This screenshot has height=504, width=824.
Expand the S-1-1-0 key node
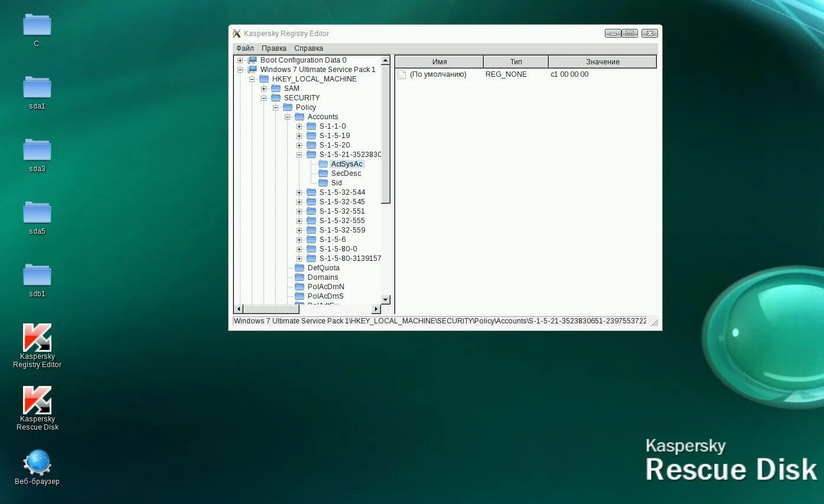(x=299, y=126)
